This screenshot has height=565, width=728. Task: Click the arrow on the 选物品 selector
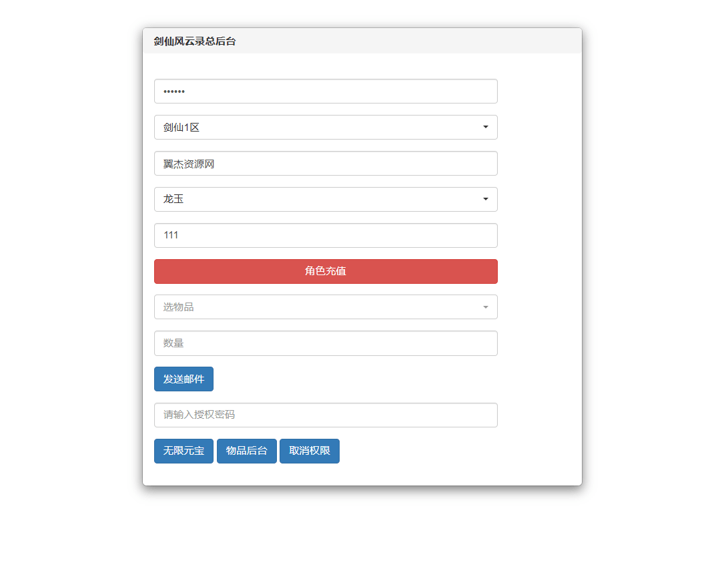click(x=485, y=307)
